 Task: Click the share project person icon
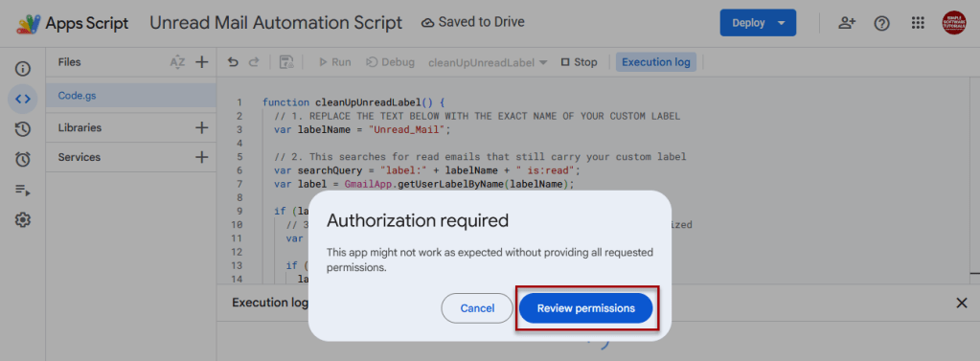click(x=847, y=23)
